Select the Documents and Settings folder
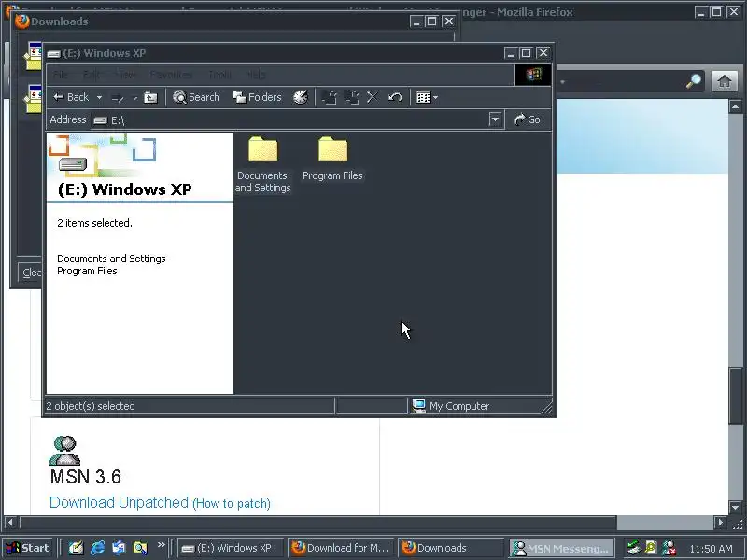747x560 pixels. pos(262,164)
